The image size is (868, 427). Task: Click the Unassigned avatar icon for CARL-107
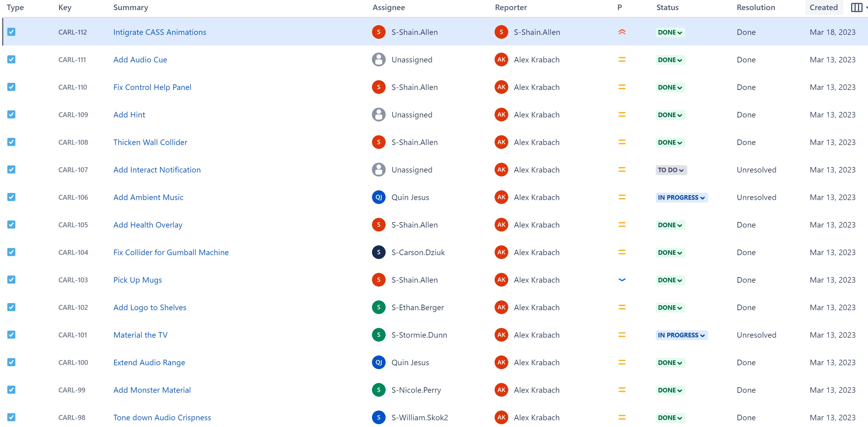coord(378,169)
